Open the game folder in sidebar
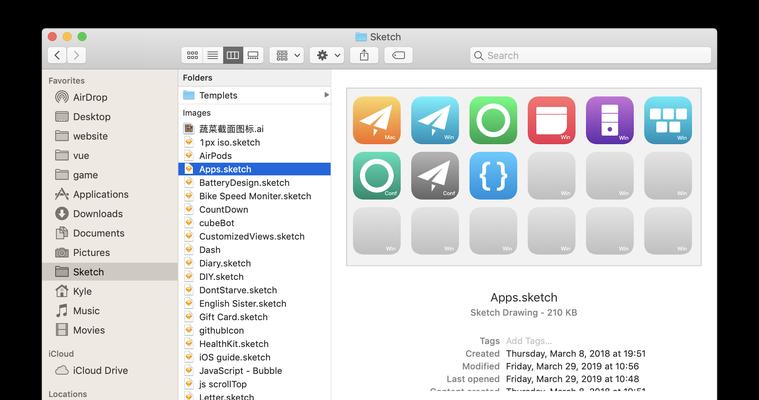Viewport: 759px width, 400px height. 110,175
